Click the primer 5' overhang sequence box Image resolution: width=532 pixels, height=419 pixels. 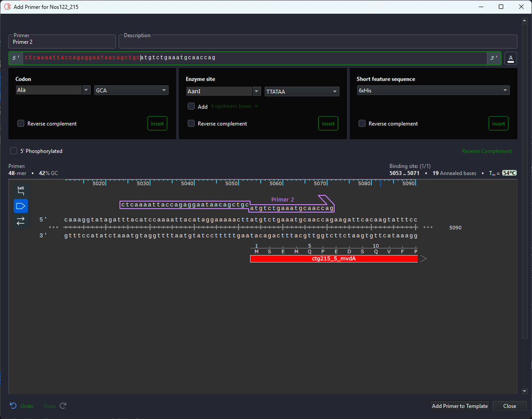click(x=185, y=205)
